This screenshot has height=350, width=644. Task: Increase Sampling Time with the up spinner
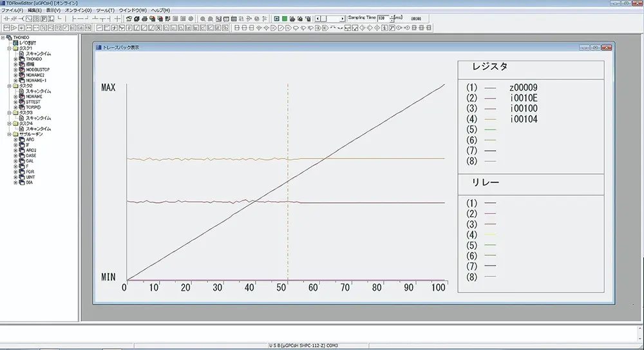[392, 17]
